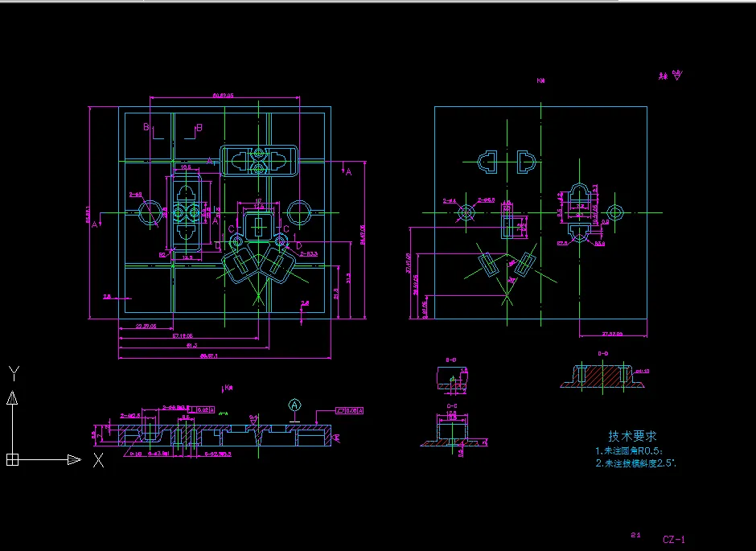Image resolution: width=756 pixels, height=551 pixels.
Task: Select the right small hole in right view
Action: (x=614, y=212)
